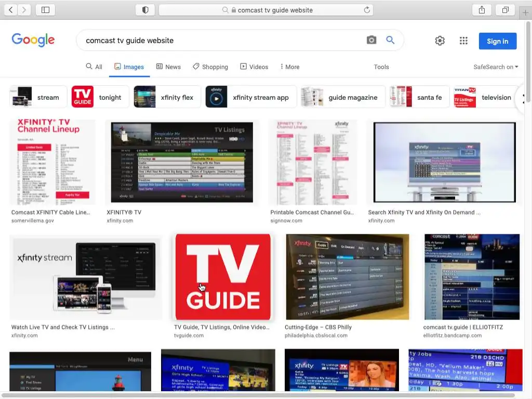Reload the page with the refresh icon

pyautogui.click(x=367, y=10)
